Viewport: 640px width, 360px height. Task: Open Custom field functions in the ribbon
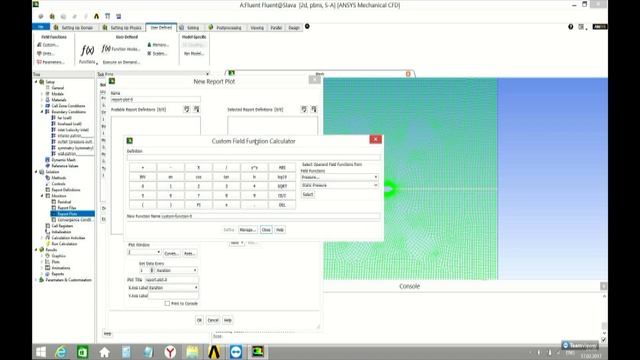48,45
